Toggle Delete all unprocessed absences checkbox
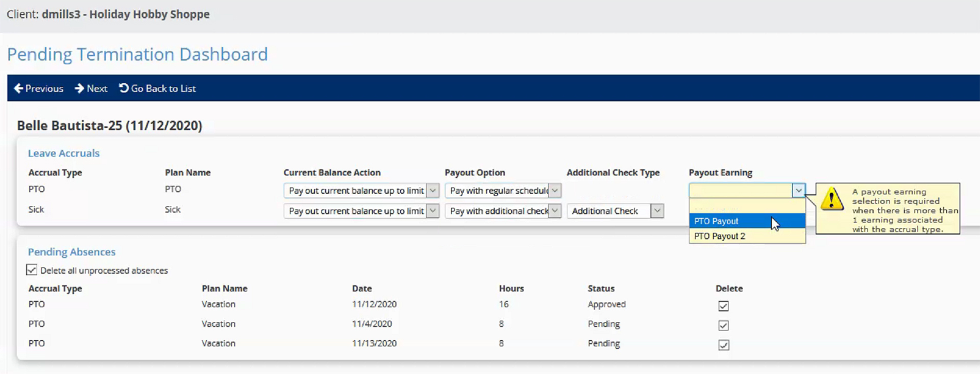This screenshot has width=980, height=374. click(32, 270)
